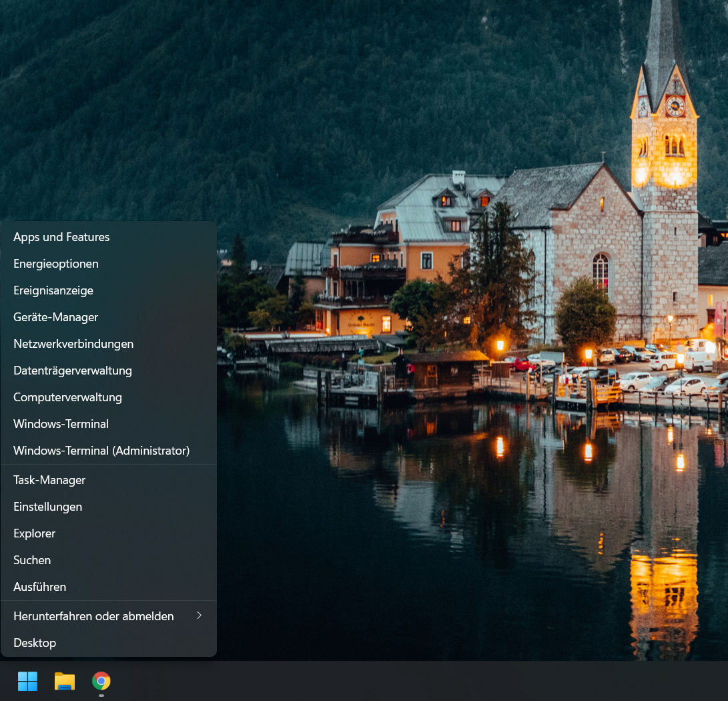Choose Desktop menu entry
Screen dimensions: 728x701
click(109, 643)
